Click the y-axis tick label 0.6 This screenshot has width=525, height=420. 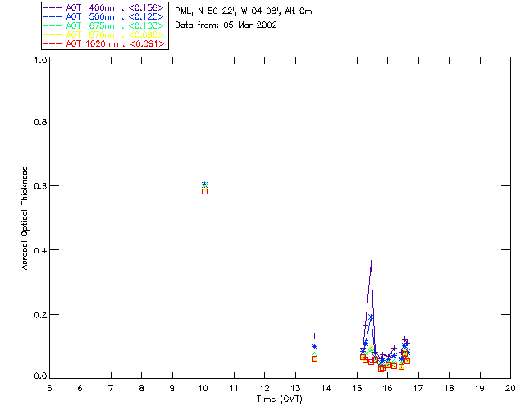40,186
